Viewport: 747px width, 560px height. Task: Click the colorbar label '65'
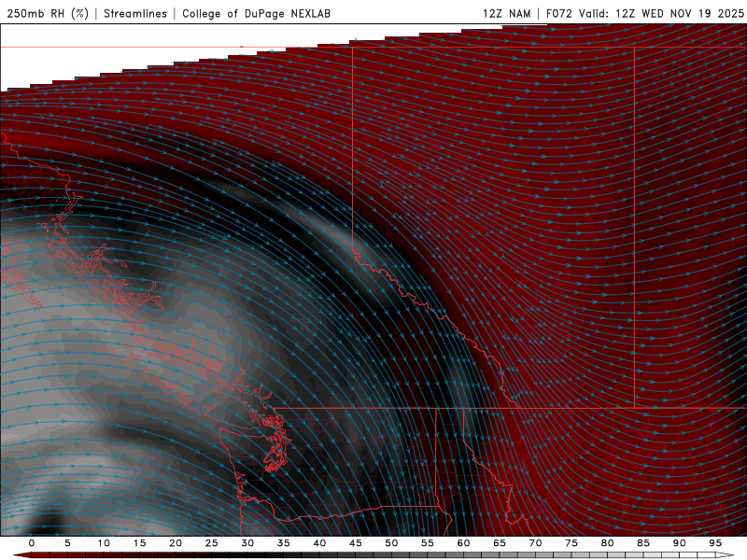point(500,543)
